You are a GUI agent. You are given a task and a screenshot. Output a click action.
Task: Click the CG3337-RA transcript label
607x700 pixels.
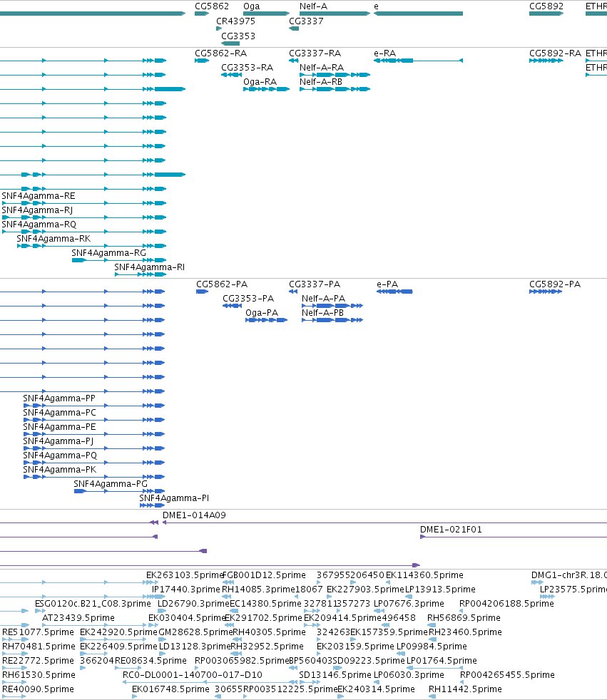point(315,53)
